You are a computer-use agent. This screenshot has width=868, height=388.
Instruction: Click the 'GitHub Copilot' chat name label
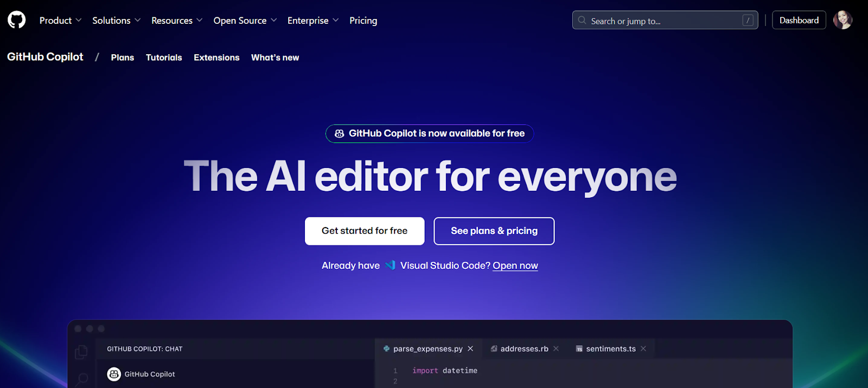(150, 374)
